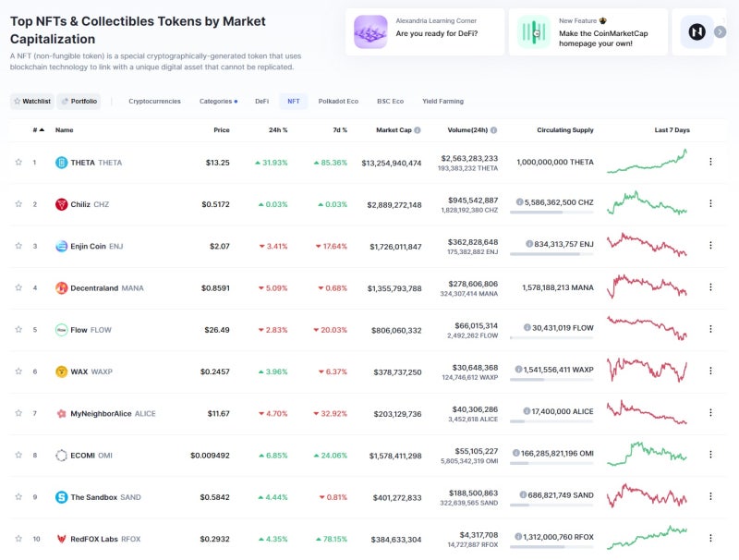Open Decentraland row three-dot menu
This screenshot has width=739, height=560.
[710, 287]
